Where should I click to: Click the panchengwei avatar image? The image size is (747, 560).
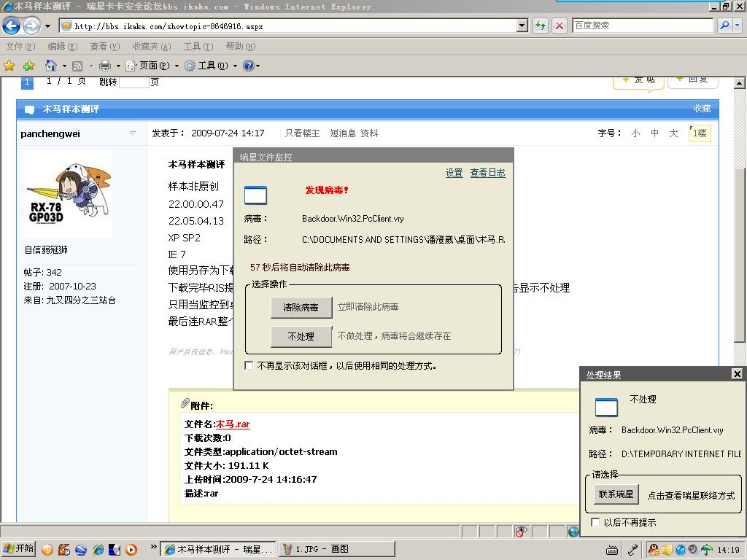[68, 193]
